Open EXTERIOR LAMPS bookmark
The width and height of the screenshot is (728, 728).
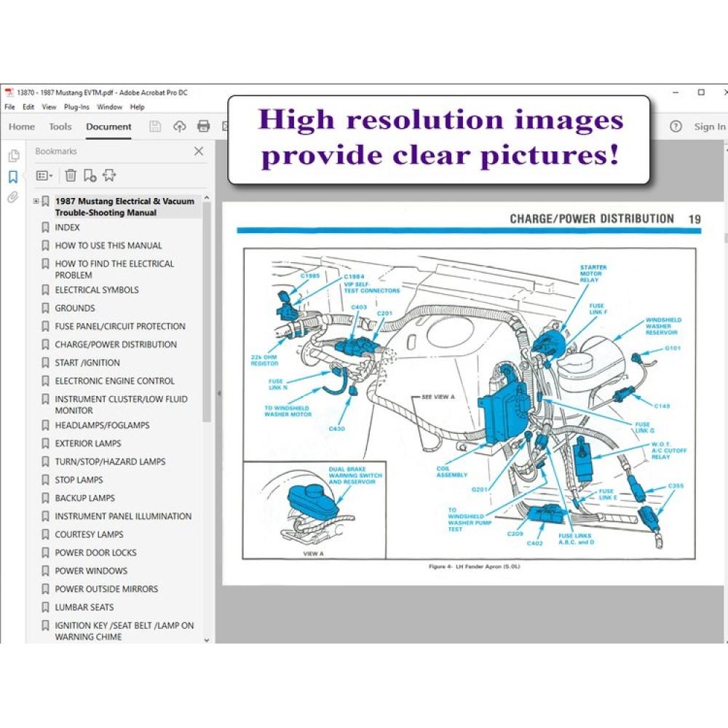tap(88, 443)
